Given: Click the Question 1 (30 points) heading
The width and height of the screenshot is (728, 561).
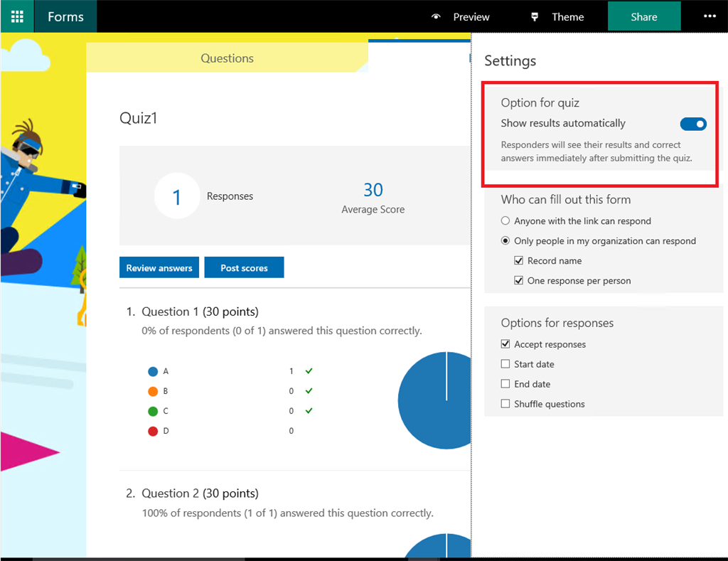Looking at the screenshot, I should (x=200, y=311).
